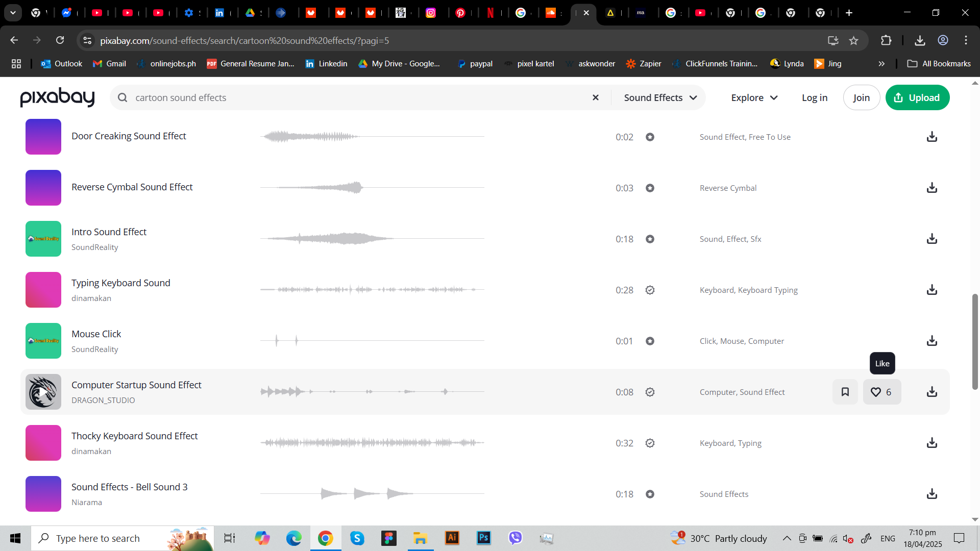Click the Log in link
The height and width of the screenshot is (551, 980).
[815, 97]
